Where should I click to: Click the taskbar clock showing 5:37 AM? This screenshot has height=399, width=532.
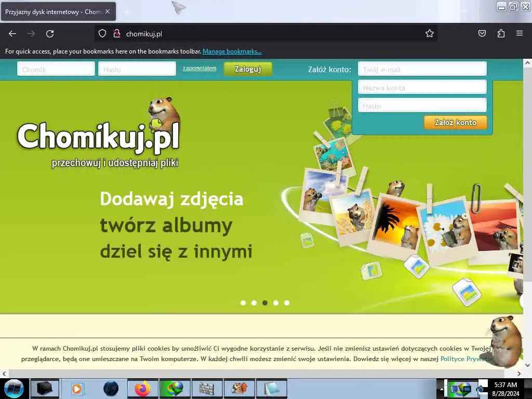(x=506, y=389)
